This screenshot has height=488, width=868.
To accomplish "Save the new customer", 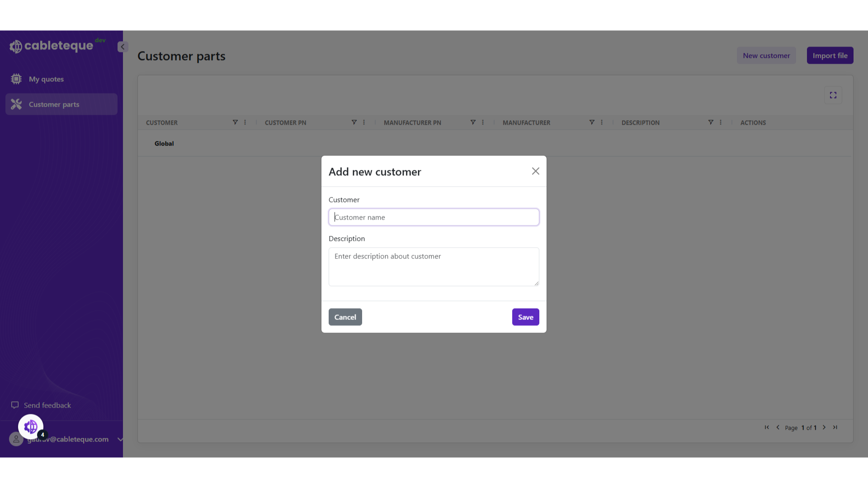I will tap(525, 317).
